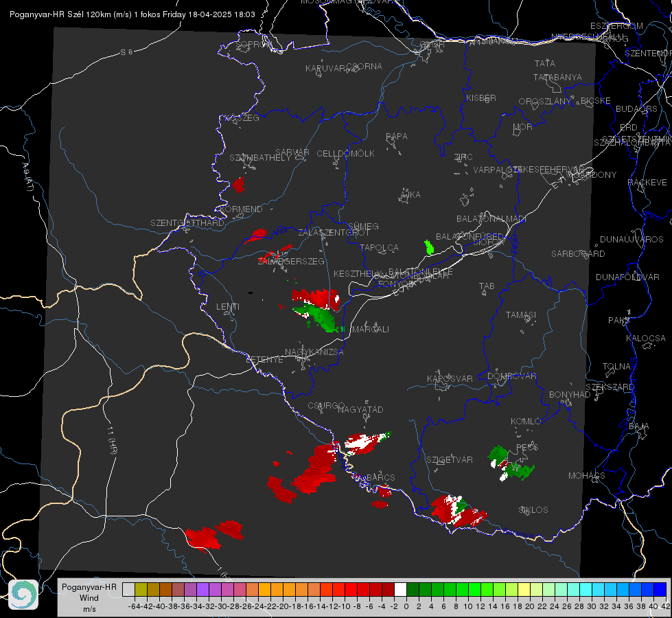Select the LENTI label
672x618 pixels.
(x=228, y=307)
